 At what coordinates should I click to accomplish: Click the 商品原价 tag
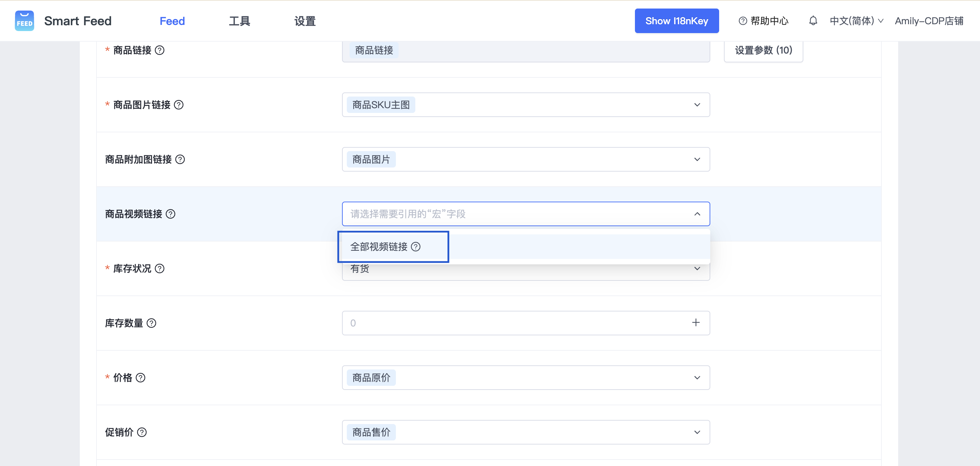tap(371, 378)
